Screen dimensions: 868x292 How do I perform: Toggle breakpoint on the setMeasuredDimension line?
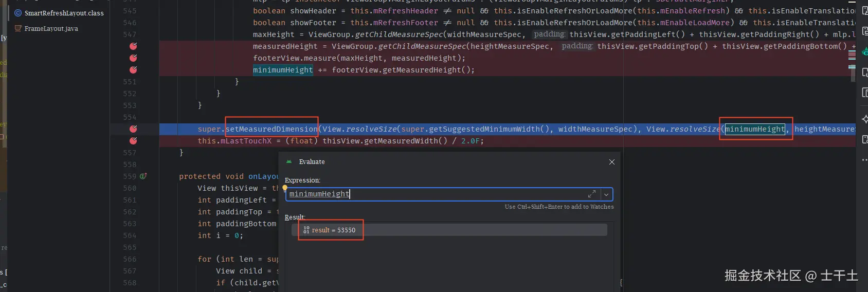[133, 129]
